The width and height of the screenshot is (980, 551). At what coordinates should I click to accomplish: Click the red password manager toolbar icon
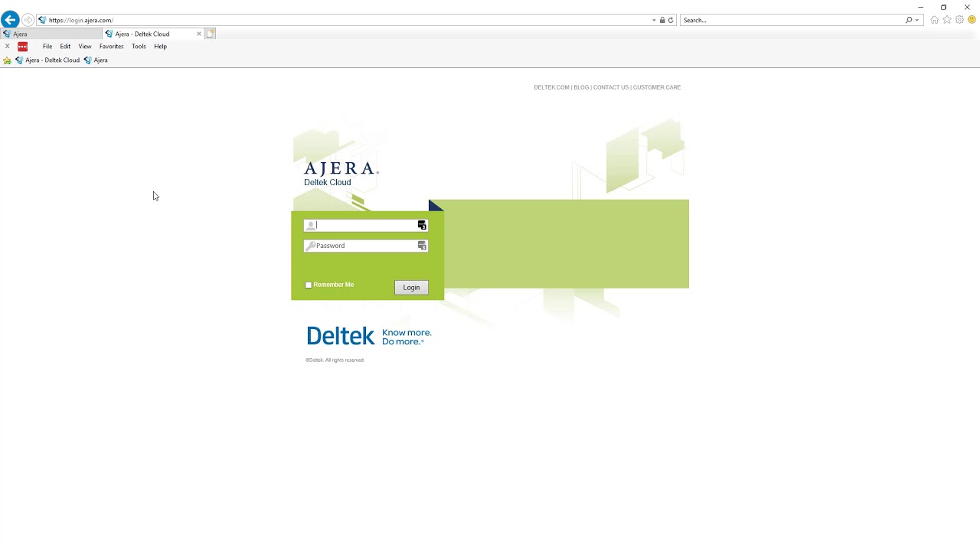22,47
